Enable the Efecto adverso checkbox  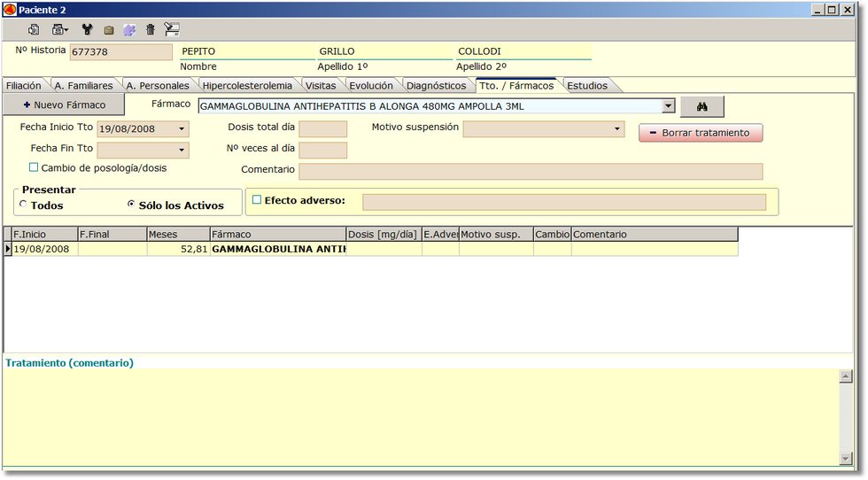[x=257, y=200]
